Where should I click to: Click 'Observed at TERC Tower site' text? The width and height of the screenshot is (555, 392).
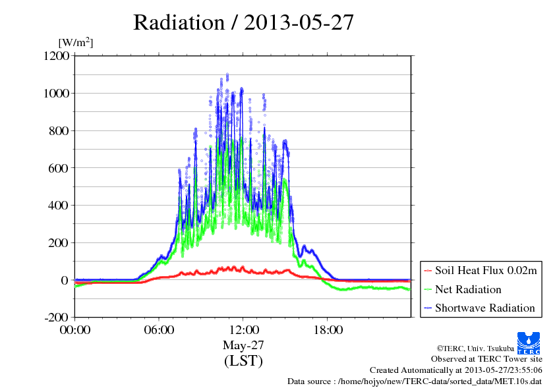[x=486, y=359]
